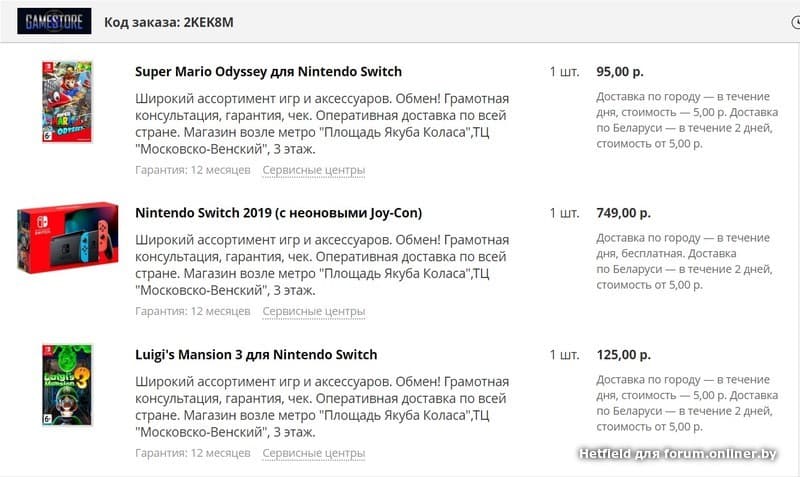The image size is (800, 477).
Task: Open the Nintendo Switch console box image
Action: point(67,241)
